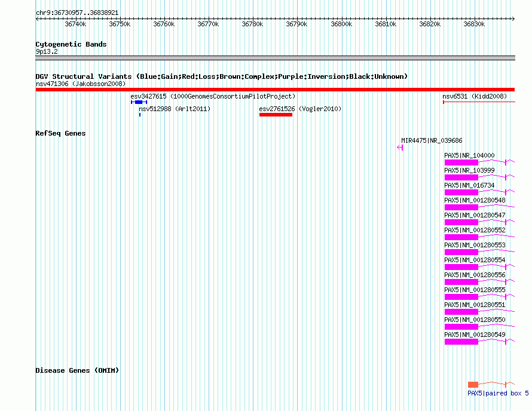Click the PAX5|NM_001280552 text label
This screenshot has width=532, height=411.
click(475, 230)
